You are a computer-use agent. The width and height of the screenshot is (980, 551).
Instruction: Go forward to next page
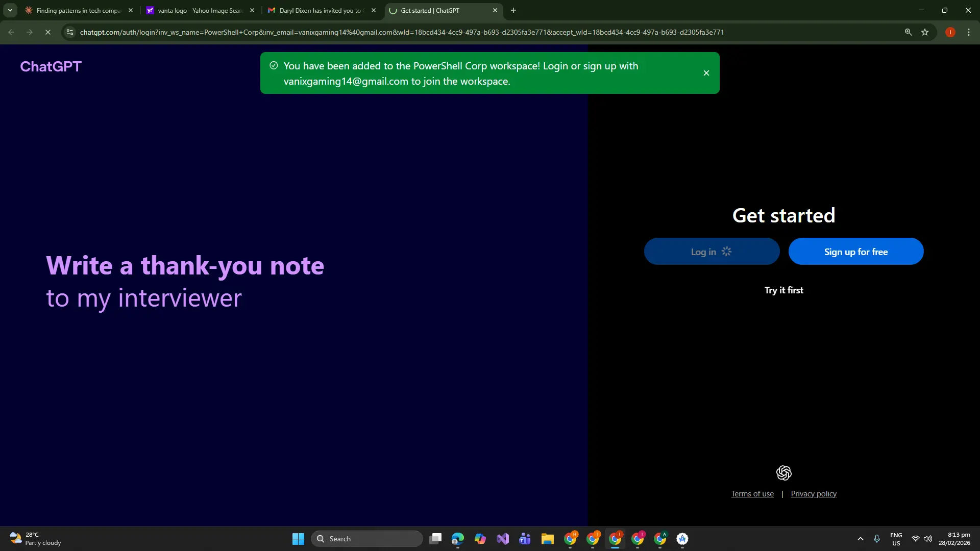pyautogui.click(x=30, y=32)
